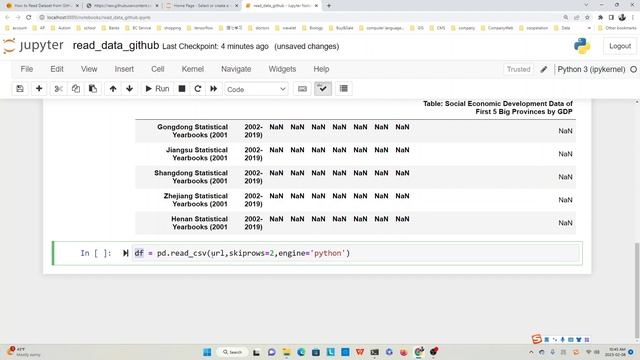640x360 pixels.
Task: Open the Kernel menu
Action: click(x=193, y=69)
